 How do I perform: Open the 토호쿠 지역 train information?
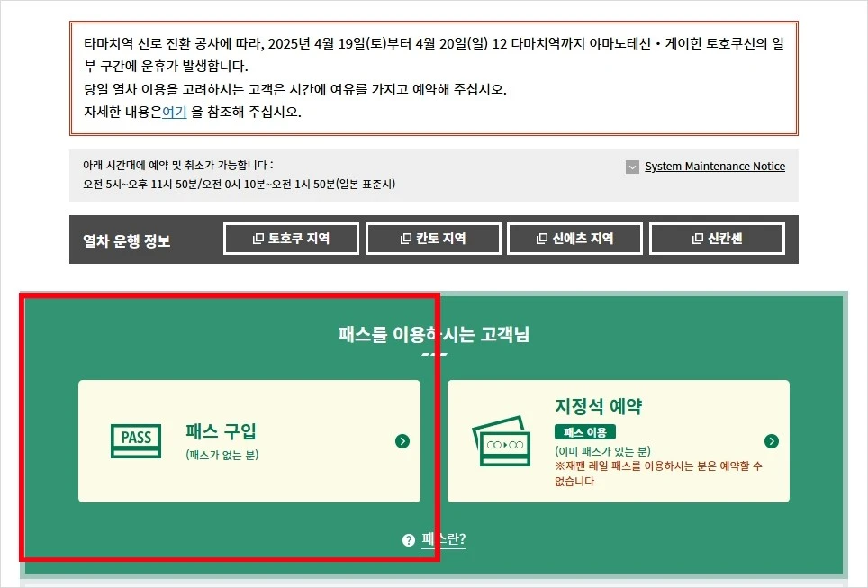point(291,238)
